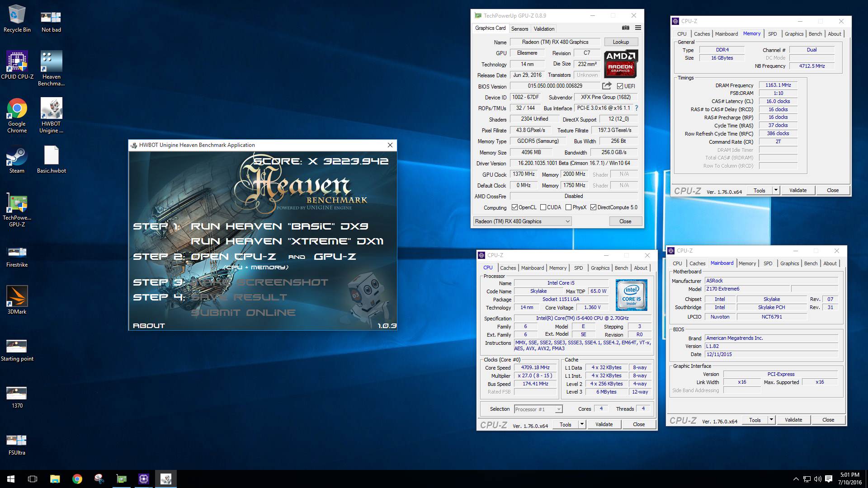Click Validate in CPU-Z CPU window
Viewport: 868px width, 488px height.
tap(604, 424)
